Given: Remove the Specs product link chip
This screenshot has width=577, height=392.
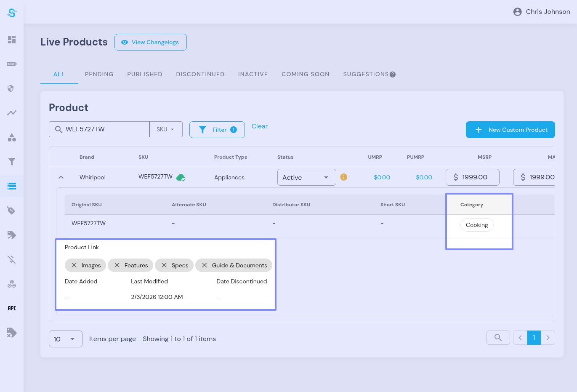Looking at the screenshot, I should point(164,265).
